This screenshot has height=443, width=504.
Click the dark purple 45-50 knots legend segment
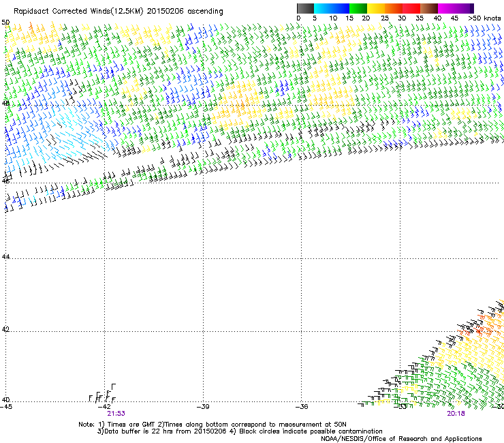tap(464, 8)
